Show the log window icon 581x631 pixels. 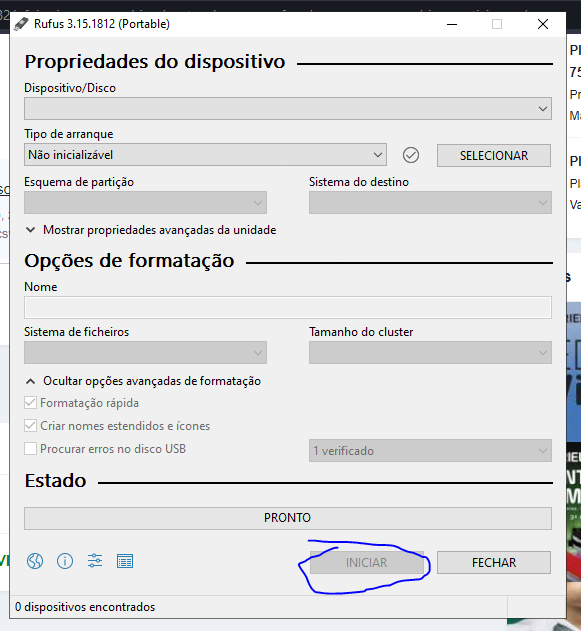tap(125, 561)
